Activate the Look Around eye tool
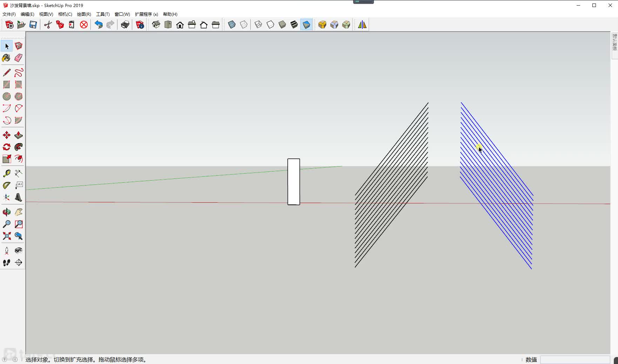Viewport: 618px width, 364px height. click(x=19, y=251)
